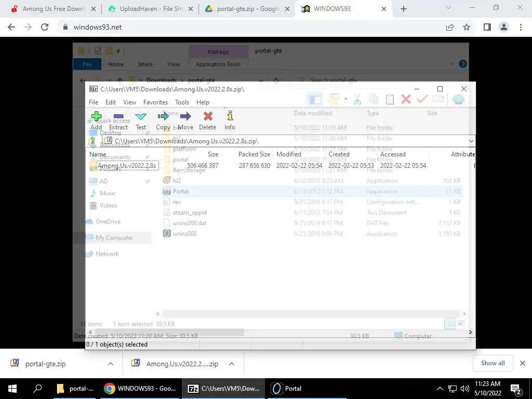Click the Share ribbon tab in File Explorer
Image resolution: width=532 pixels, height=399 pixels.
[x=145, y=64]
